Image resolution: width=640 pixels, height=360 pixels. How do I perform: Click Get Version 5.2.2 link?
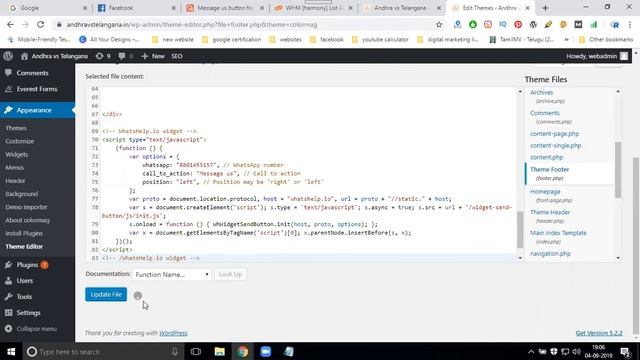pyautogui.click(x=599, y=333)
